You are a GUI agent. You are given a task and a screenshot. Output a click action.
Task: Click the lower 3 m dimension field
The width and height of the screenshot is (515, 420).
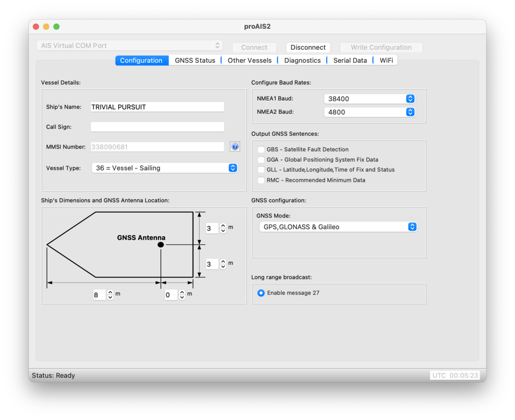click(212, 264)
